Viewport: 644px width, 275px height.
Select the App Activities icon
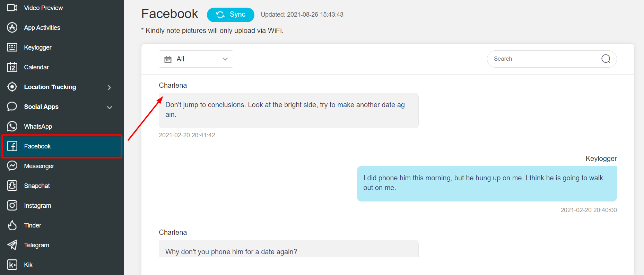coord(12,27)
